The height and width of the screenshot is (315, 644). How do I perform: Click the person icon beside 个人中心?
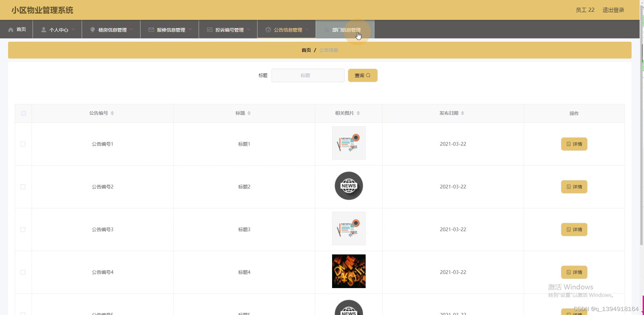tap(43, 30)
